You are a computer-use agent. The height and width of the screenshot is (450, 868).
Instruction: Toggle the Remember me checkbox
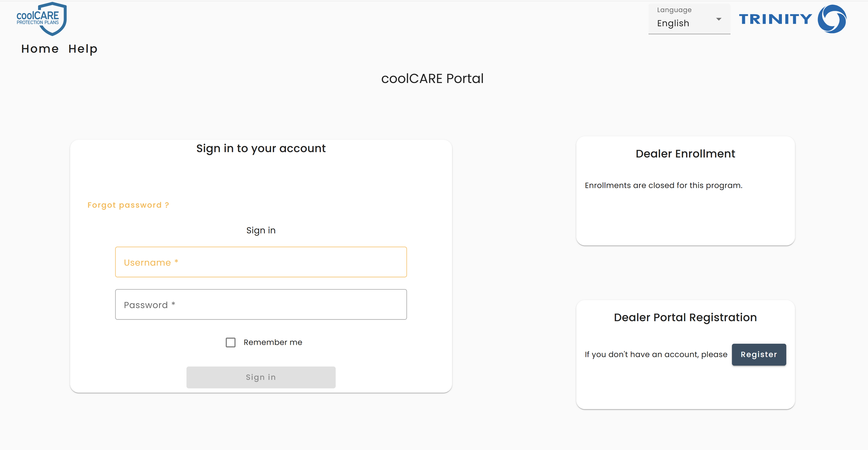pos(231,342)
